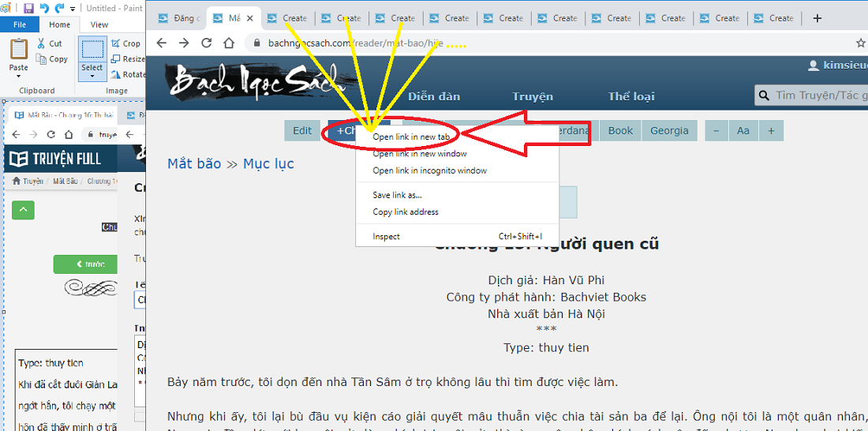The height and width of the screenshot is (431, 868).
Task: Open the 'Mục lục' table of contents link
Action: (268, 164)
